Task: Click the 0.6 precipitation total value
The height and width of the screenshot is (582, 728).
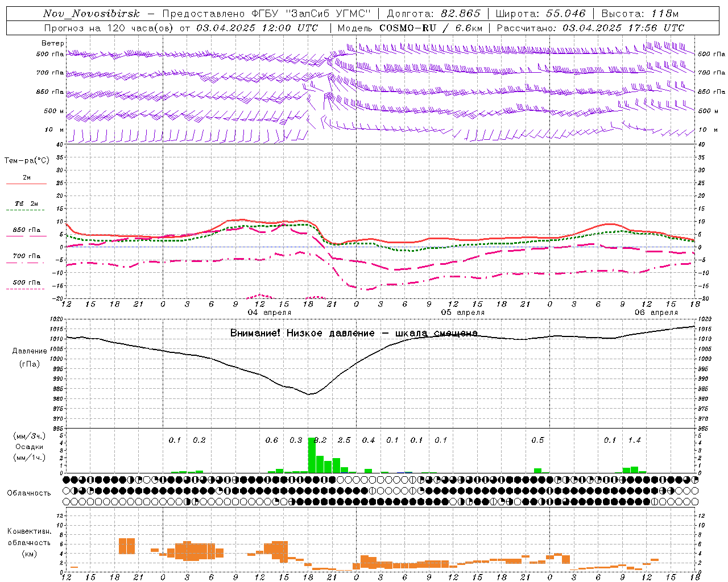Action: [x=272, y=440]
